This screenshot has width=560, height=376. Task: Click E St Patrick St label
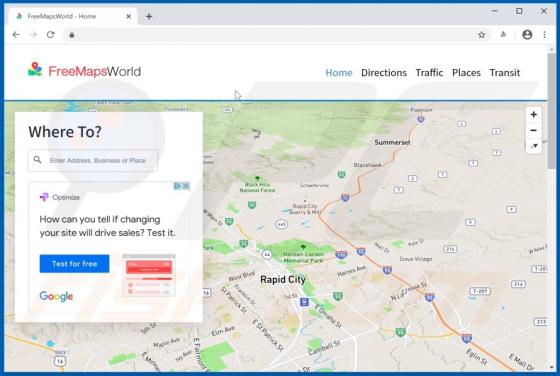[x=268, y=335]
